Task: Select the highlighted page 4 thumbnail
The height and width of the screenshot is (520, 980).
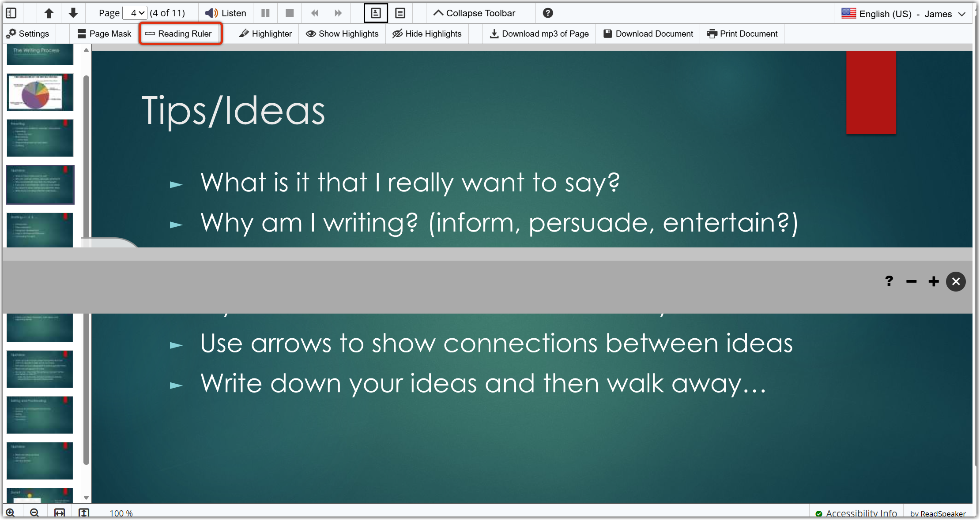Action: point(40,185)
